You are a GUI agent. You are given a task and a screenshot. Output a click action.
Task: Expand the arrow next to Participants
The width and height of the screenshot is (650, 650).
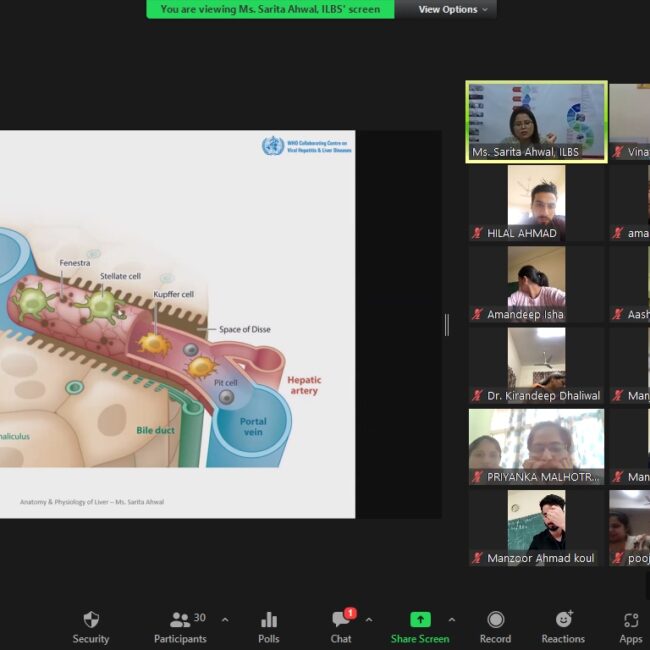(x=224, y=619)
